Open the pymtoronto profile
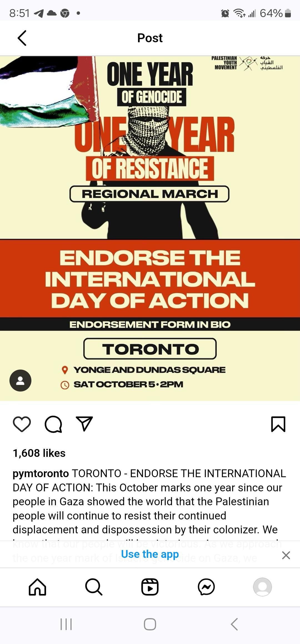This screenshot has height=644, width=300. 41,474
